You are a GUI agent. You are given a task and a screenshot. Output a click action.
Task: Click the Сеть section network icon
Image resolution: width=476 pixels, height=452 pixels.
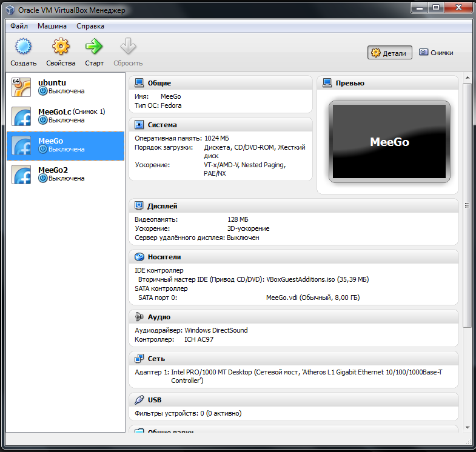click(x=139, y=359)
